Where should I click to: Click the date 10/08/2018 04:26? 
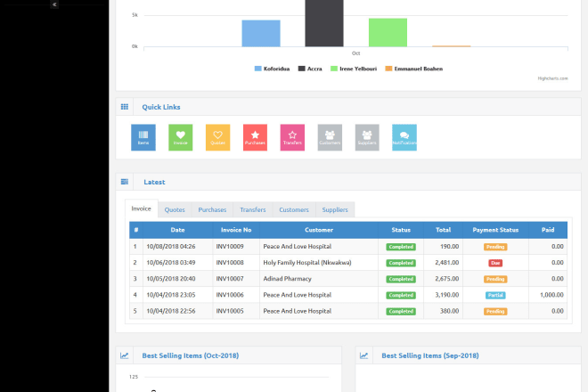[171, 247]
